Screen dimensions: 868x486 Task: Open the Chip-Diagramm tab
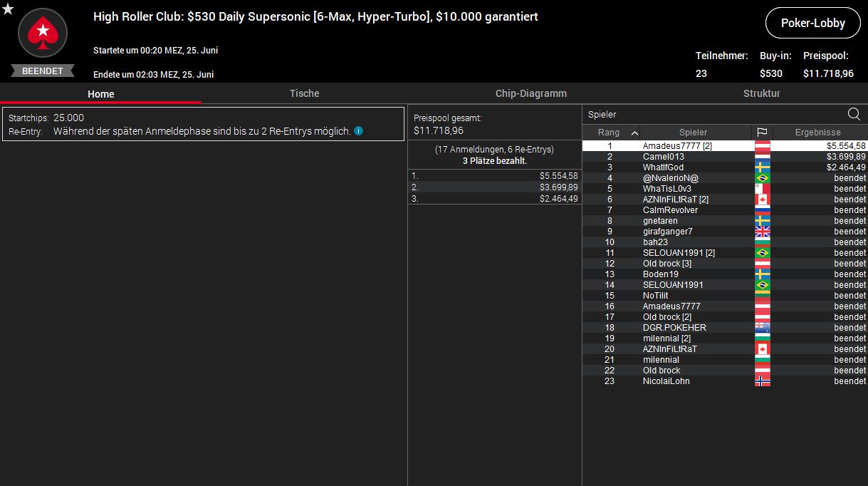[531, 93]
